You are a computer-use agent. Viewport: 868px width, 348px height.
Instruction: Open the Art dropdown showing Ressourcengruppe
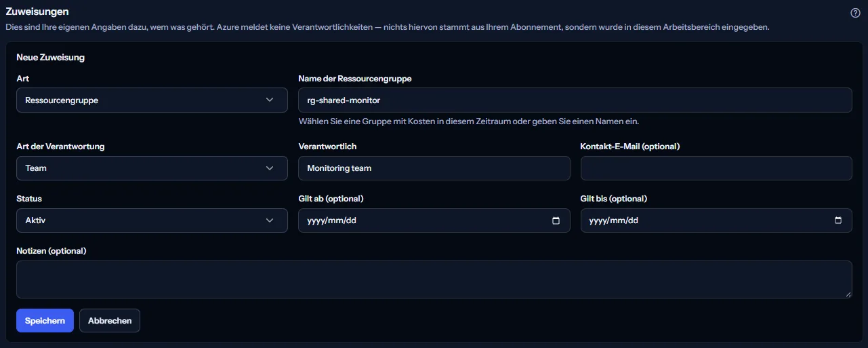click(x=152, y=100)
